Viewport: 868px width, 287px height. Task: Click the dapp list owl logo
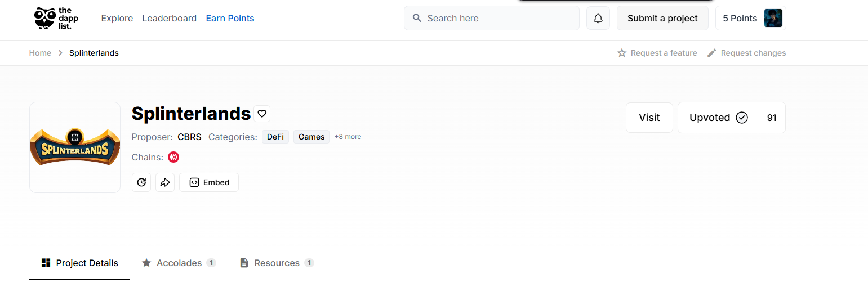pyautogui.click(x=56, y=18)
